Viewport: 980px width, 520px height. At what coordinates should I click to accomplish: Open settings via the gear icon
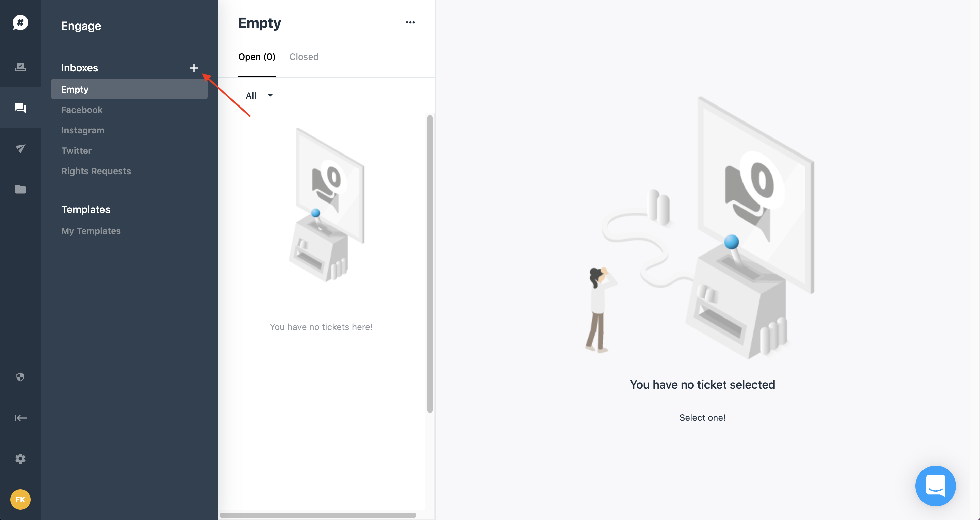[x=20, y=459]
